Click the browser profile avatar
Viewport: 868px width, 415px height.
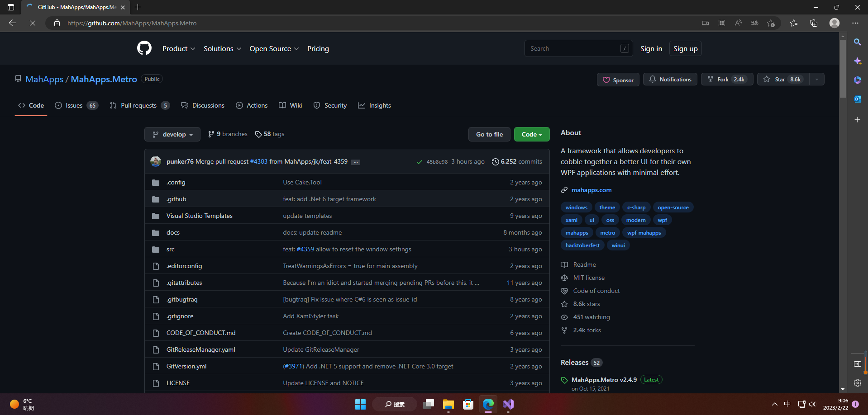click(835, 23)
